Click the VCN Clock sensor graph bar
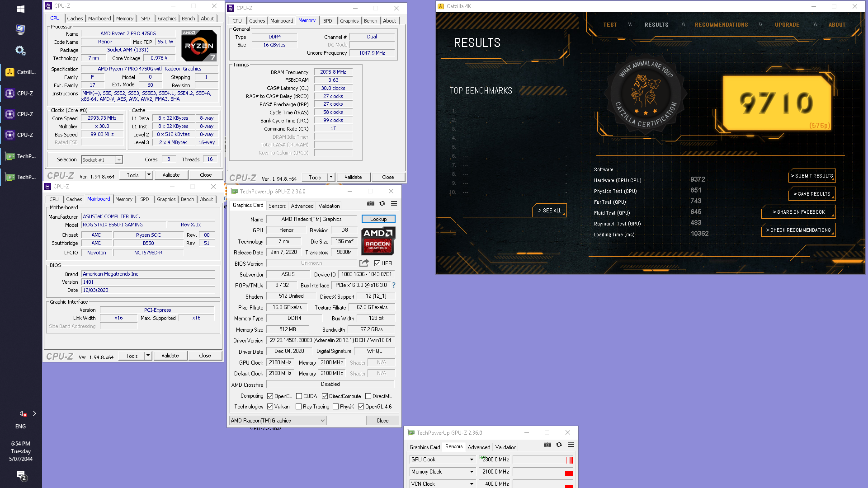Screen dimensions: 868x488 click(x=543, y=484)
